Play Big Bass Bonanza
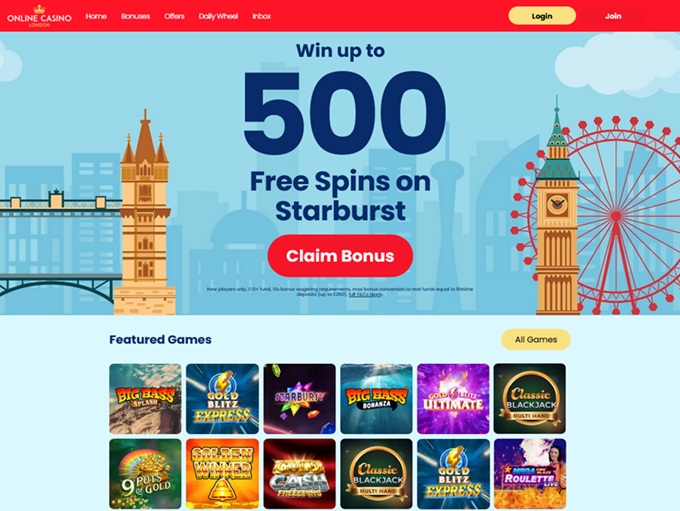Image resolution: width=680 pixels, height=511 pixels. pos(376,399)
